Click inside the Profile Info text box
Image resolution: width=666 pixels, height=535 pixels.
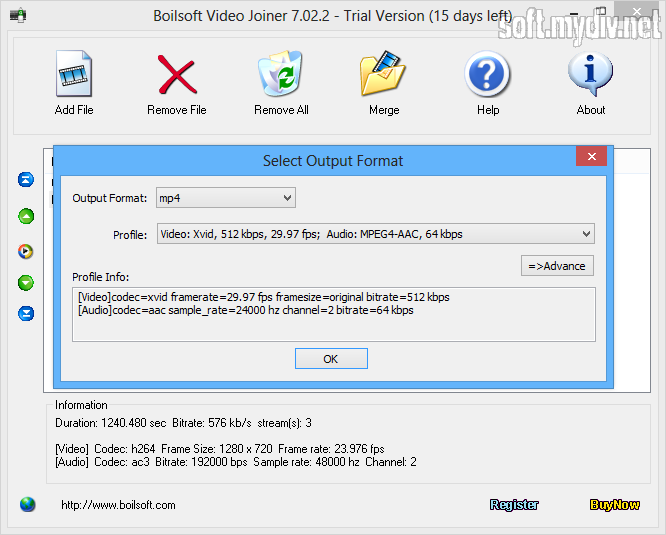[334, 314]
